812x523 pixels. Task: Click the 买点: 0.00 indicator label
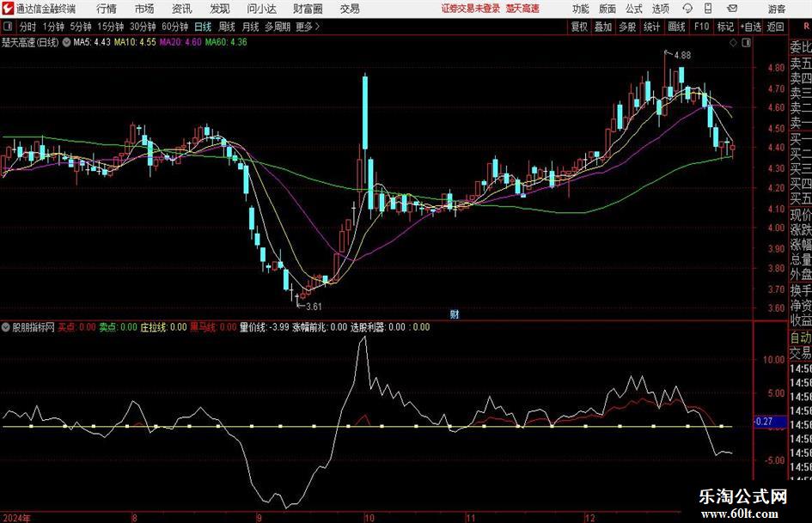tap(76, 327)
